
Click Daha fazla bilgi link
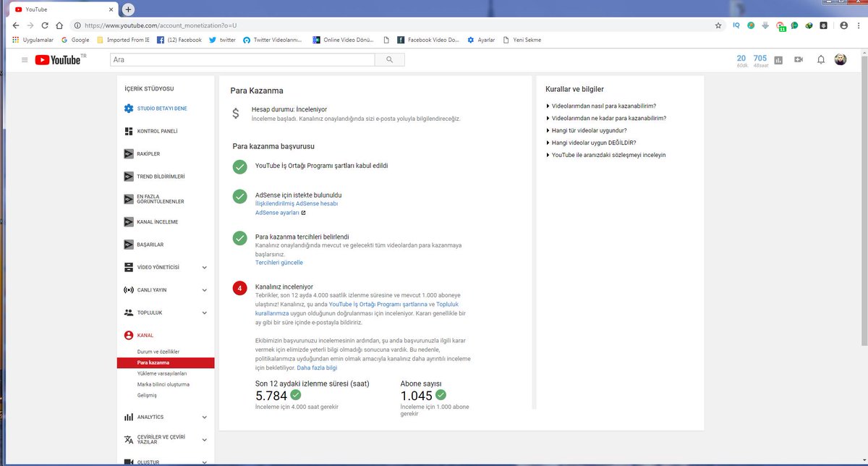click(317, 368)
